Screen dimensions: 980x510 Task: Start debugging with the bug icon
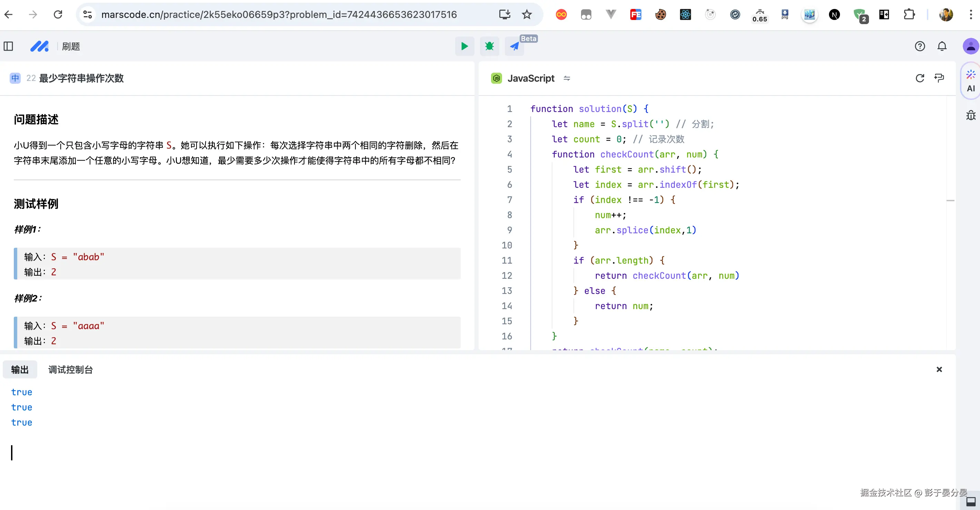point(489,47)
